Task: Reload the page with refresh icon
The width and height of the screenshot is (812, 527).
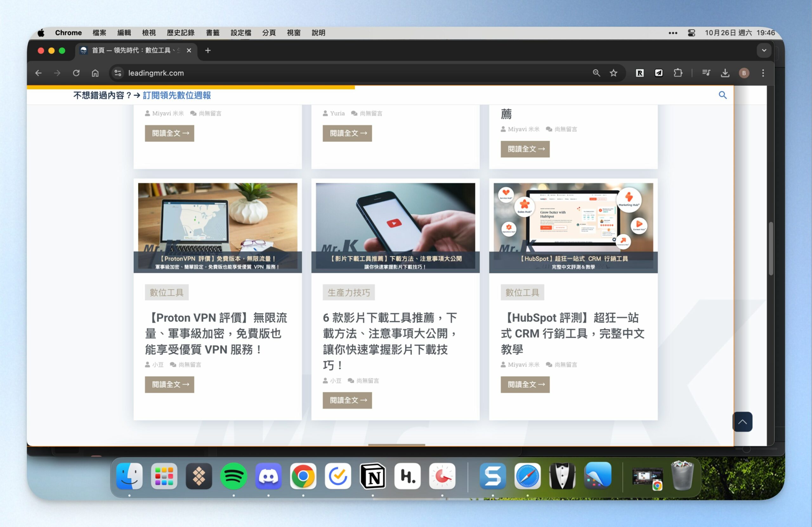Action: [x=76, y=73]
